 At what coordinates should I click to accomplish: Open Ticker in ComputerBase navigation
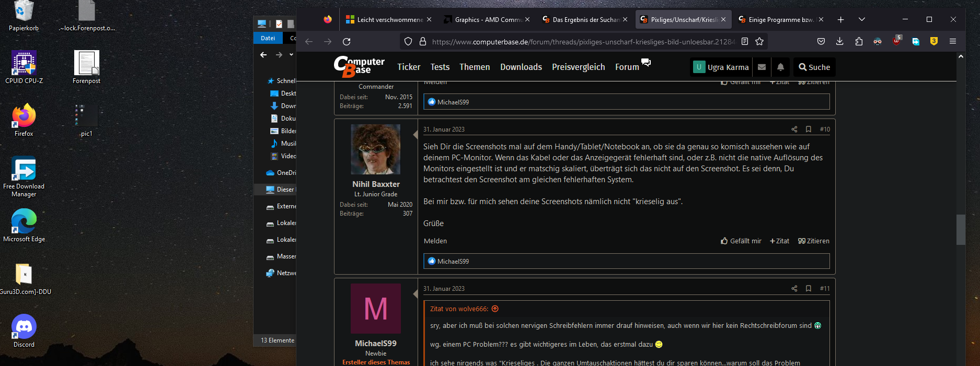(409, 67)
